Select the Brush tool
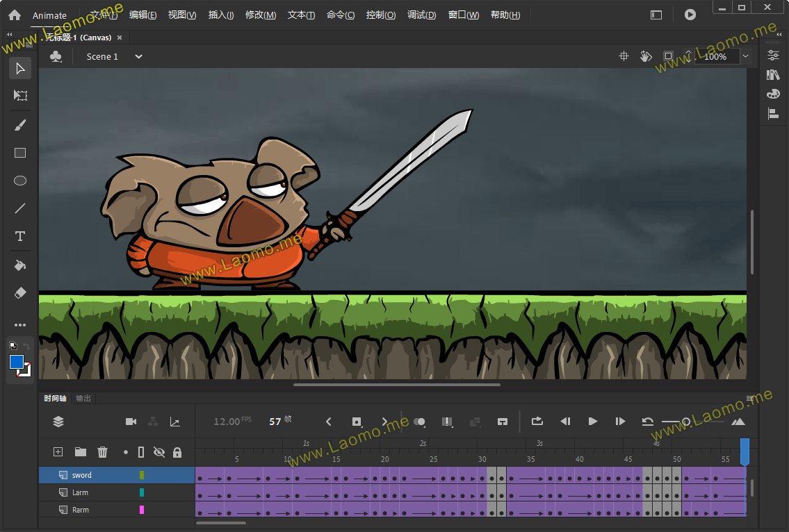 [20, 125]
